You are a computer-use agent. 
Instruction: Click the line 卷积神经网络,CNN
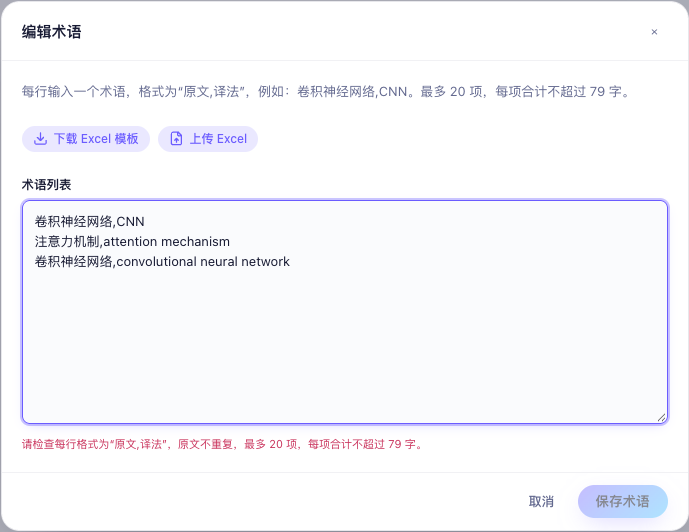[x=90, y=221]
